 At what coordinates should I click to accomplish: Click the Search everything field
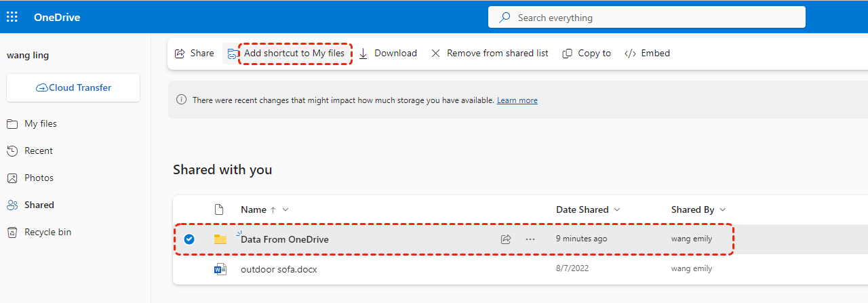[646, 18]
